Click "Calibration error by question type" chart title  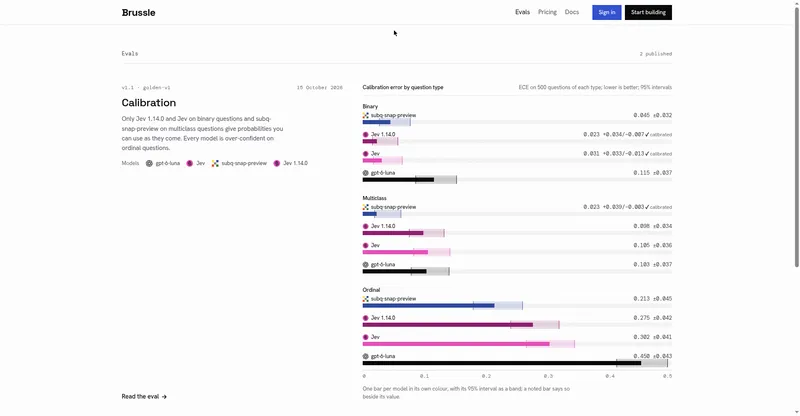click(403, 87)
